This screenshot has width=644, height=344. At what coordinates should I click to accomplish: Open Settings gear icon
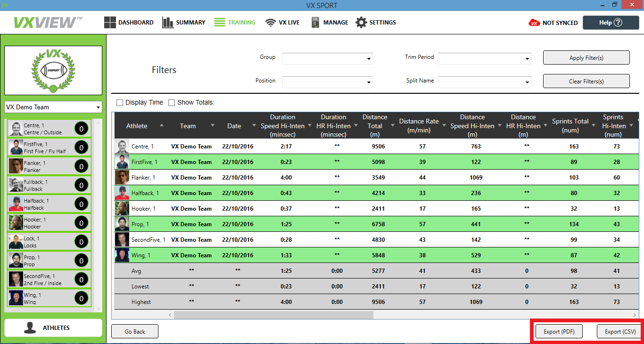361,23
